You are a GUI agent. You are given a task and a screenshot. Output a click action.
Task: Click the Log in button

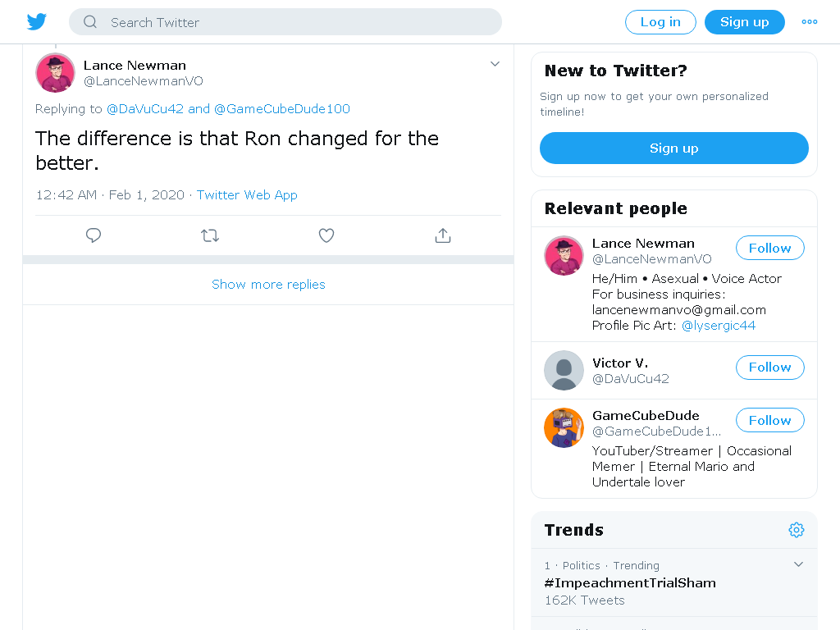click(x=660, y=22)
